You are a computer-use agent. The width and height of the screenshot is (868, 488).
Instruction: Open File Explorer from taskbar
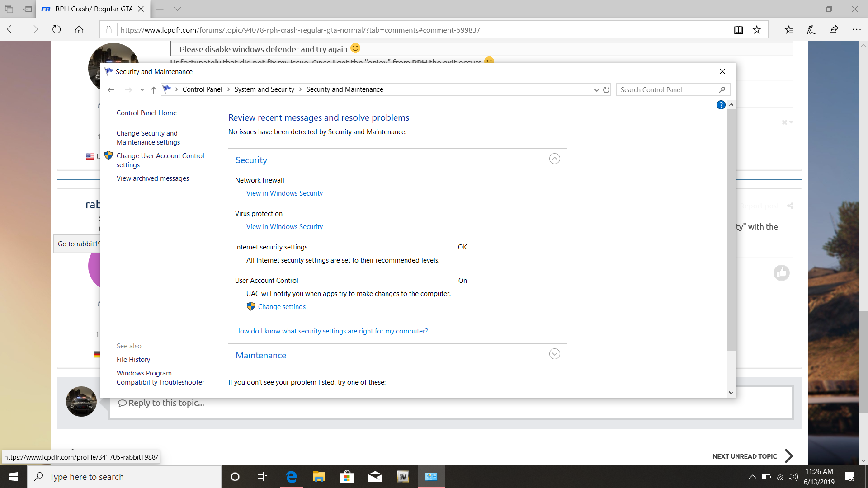pyautogui.click(x=319, y=477)
